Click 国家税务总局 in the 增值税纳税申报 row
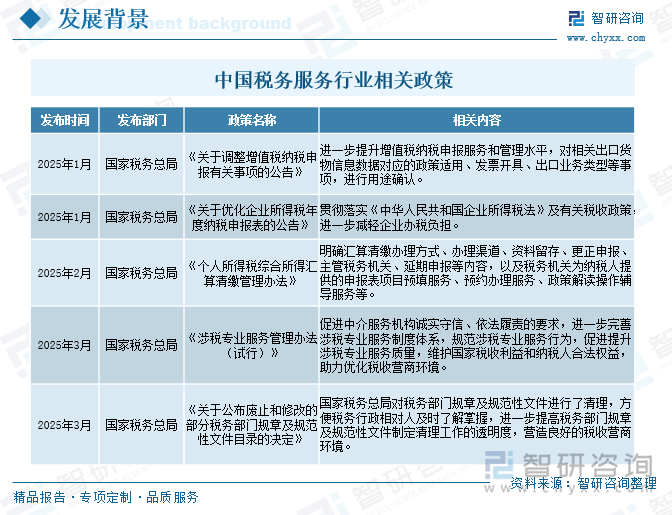 click(x=141, y=164)
